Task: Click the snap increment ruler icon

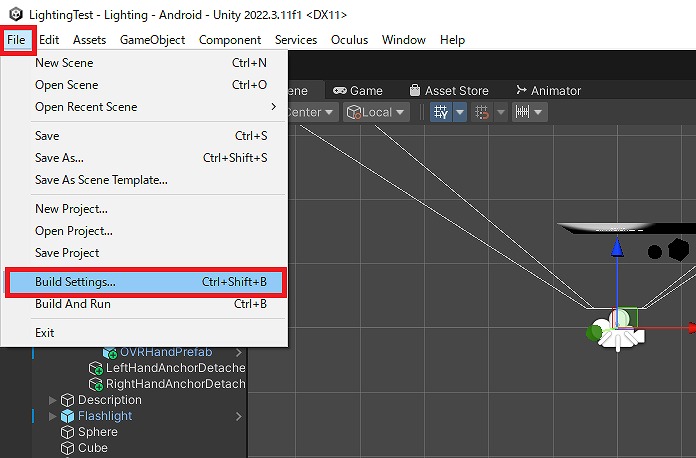Action: (522, 112)
